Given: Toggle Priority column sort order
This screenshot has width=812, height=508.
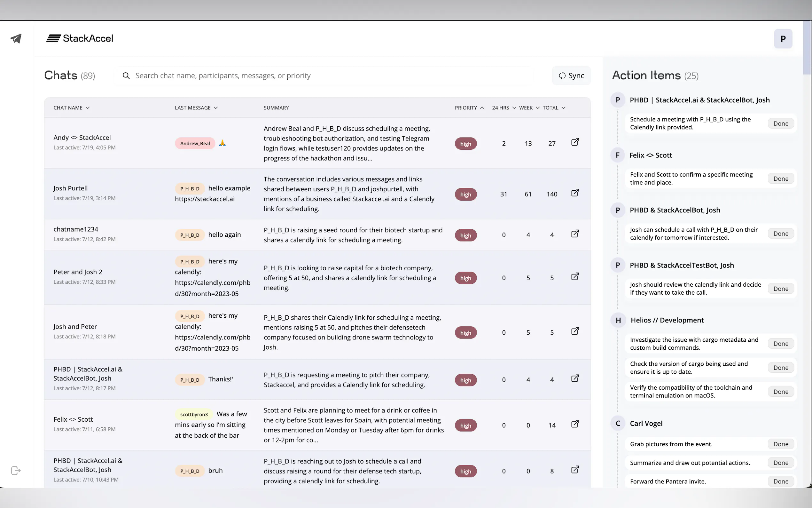Looking at the screenshot, I should click(469, 108).
